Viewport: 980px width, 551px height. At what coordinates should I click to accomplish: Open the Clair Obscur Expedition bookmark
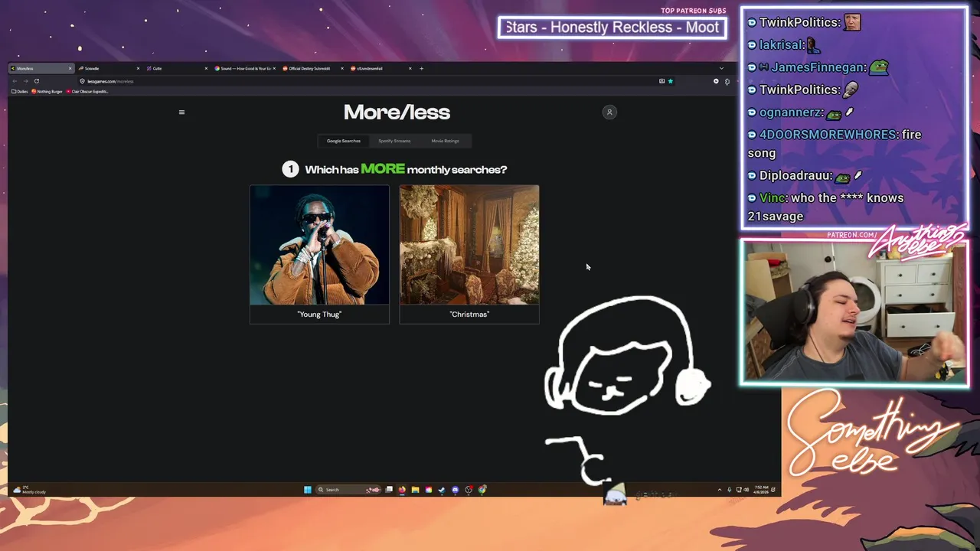87,91
